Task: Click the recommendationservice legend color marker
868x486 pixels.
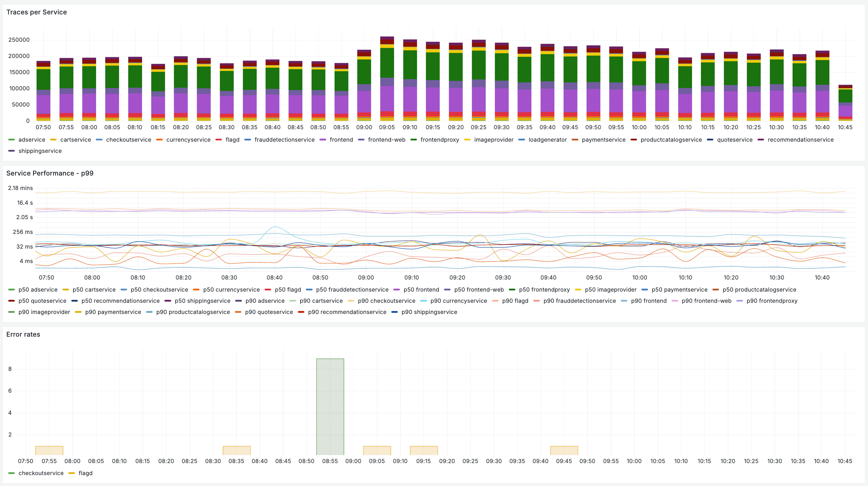Action: 760,140
